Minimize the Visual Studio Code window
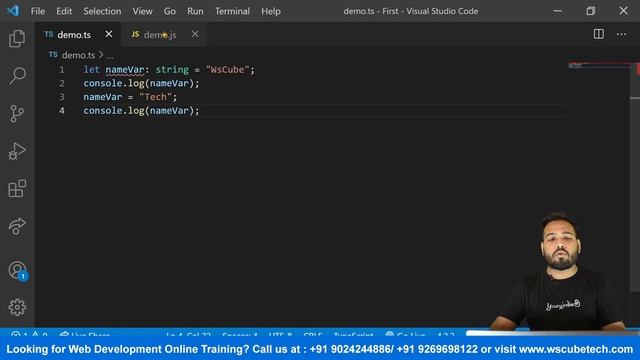 [558, 11]
